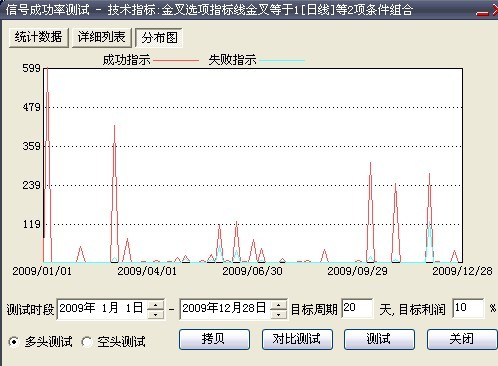Click the 2009/12/28 axis date label

tap(462, 271)
